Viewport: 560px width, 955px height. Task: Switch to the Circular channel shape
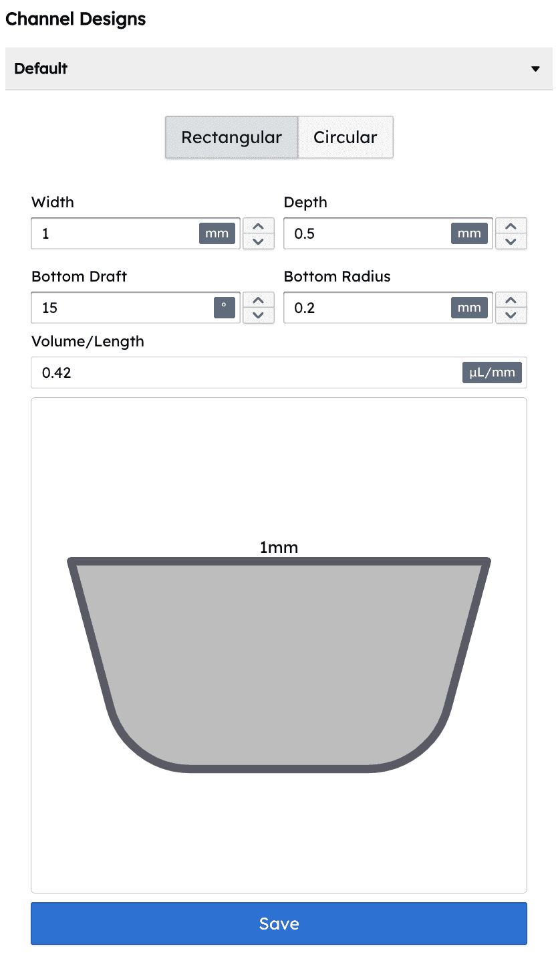click(x=345, y=138)
